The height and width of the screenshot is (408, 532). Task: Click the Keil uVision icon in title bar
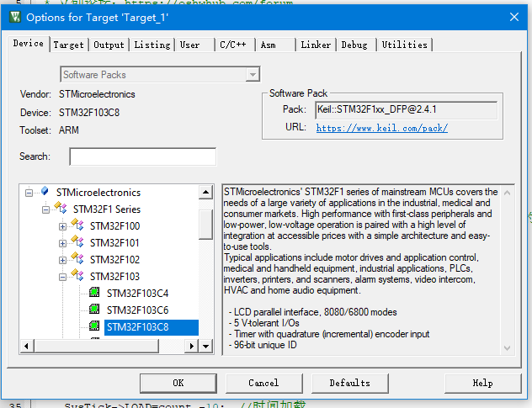[15, 17]
